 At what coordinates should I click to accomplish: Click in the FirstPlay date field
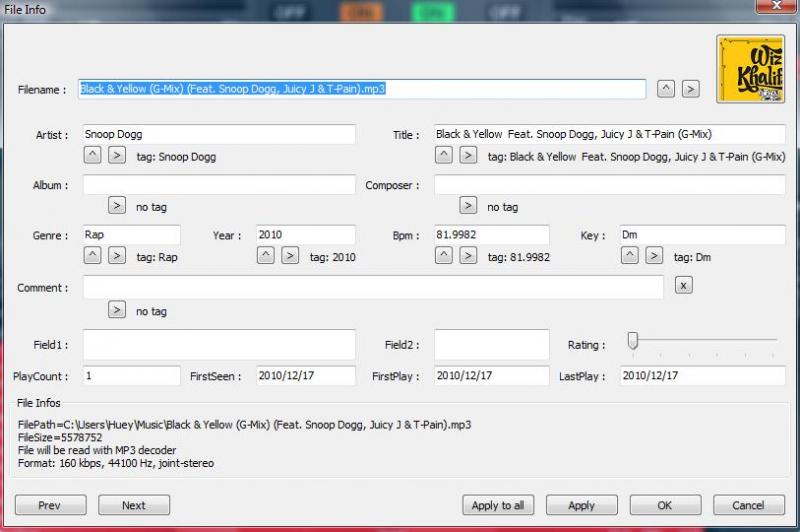tap(492, 376)
